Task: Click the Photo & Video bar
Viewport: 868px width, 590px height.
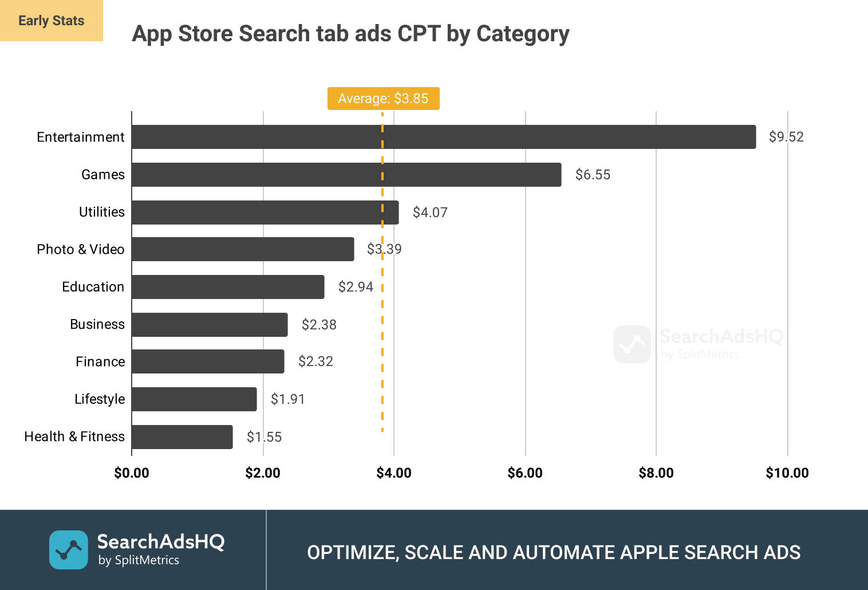Action: [243, 249]
